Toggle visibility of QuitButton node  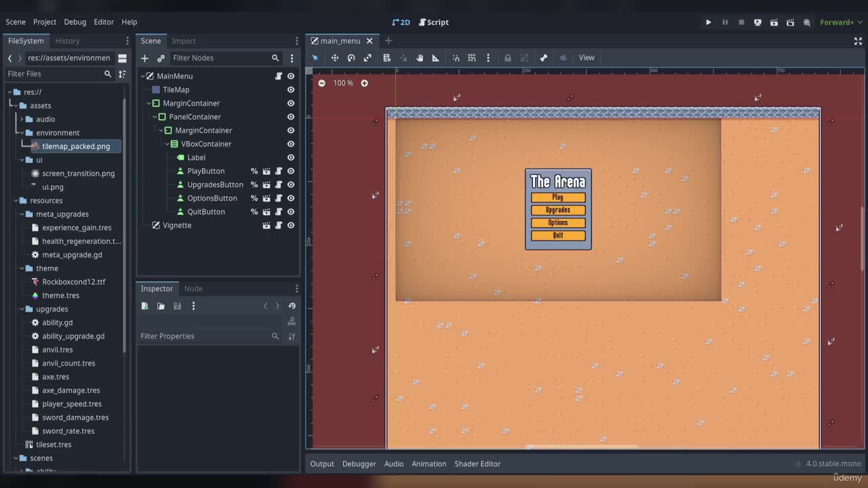[291, 211]
